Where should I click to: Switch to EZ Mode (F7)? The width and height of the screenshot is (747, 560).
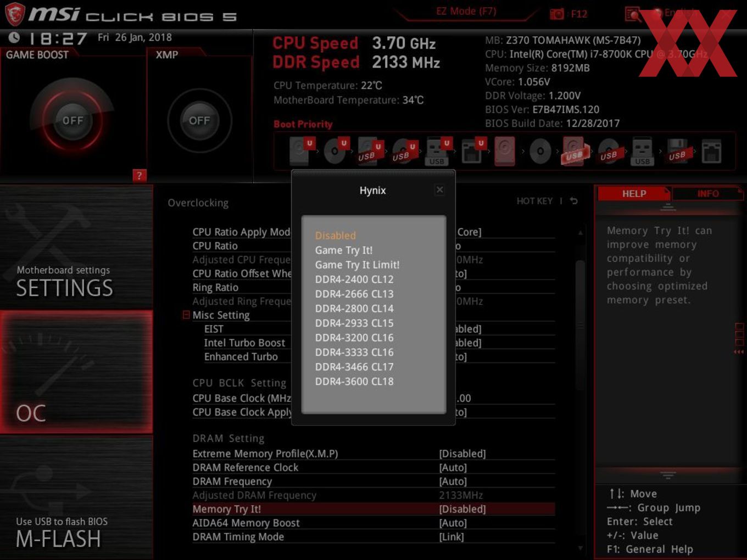[466, 11]
